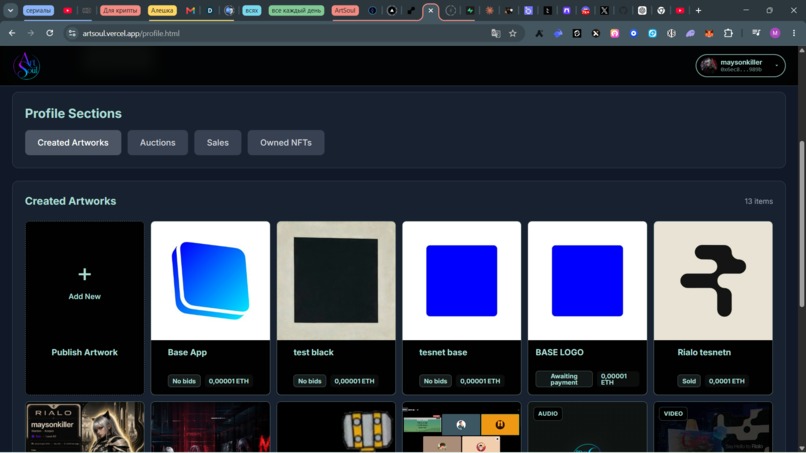Open the Для крипты tab group
The height and width of the screenshot is (453, 806).
coord(120,10)
